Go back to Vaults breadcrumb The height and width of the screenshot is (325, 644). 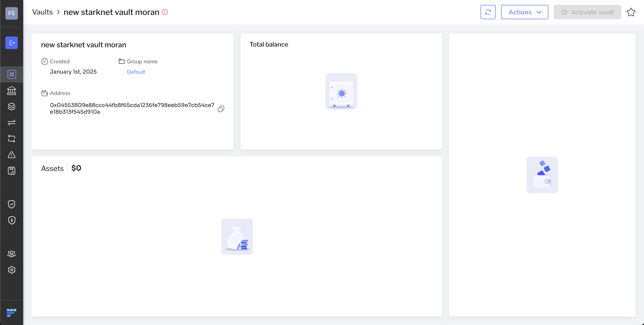43,12
